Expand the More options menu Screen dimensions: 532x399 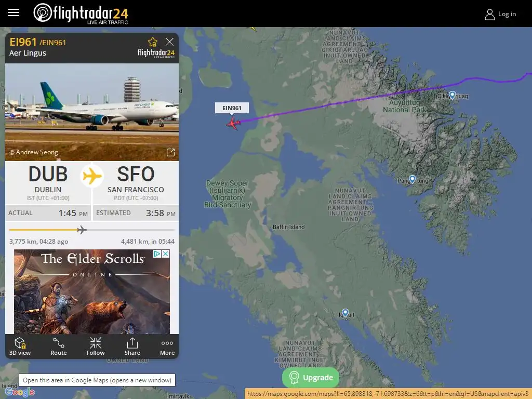click(167, 346)
